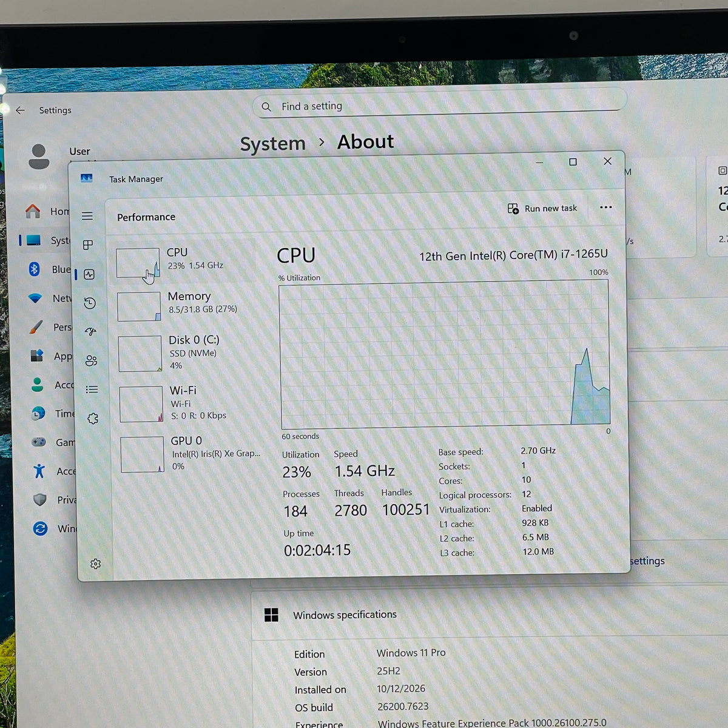Select System in Settings sidebar
Image resolution: width=728 pixels, height=728 pixels.
pos(46,240)
